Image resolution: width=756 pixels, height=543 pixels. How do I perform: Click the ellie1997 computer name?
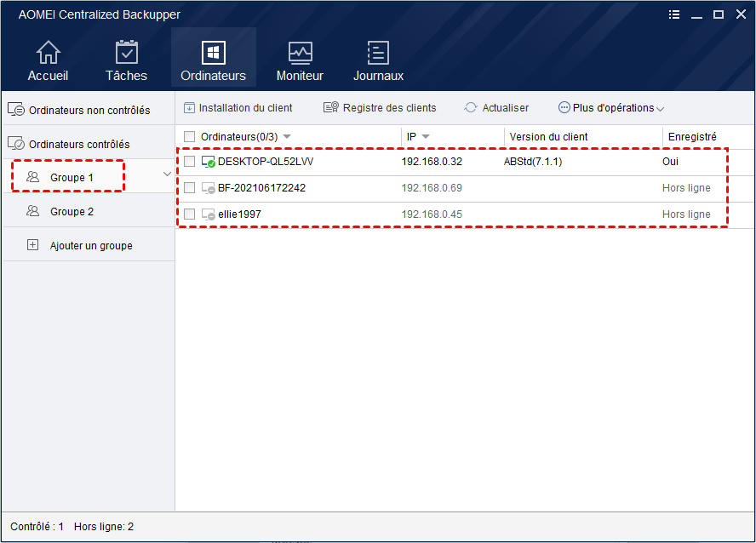pyautogui.click(x=239, y=214)
